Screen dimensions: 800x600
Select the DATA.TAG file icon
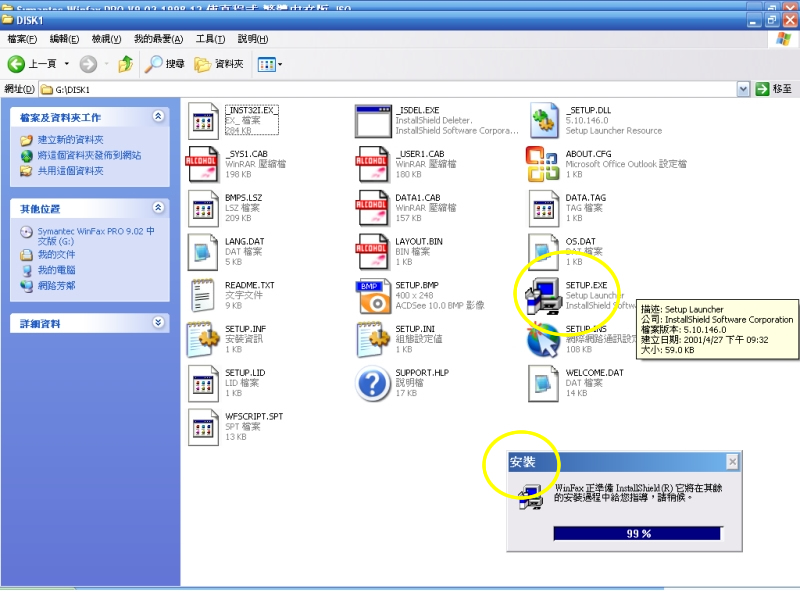coord(543,208)
